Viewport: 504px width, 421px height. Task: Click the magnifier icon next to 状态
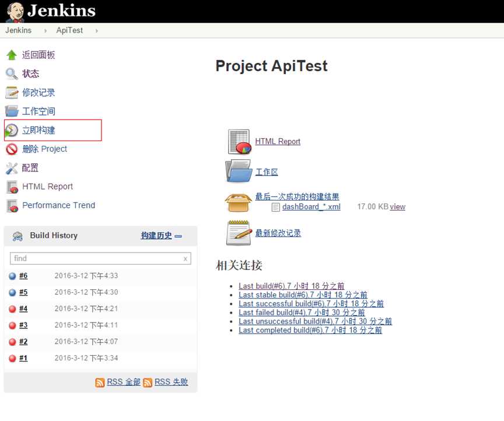[12, 73]
